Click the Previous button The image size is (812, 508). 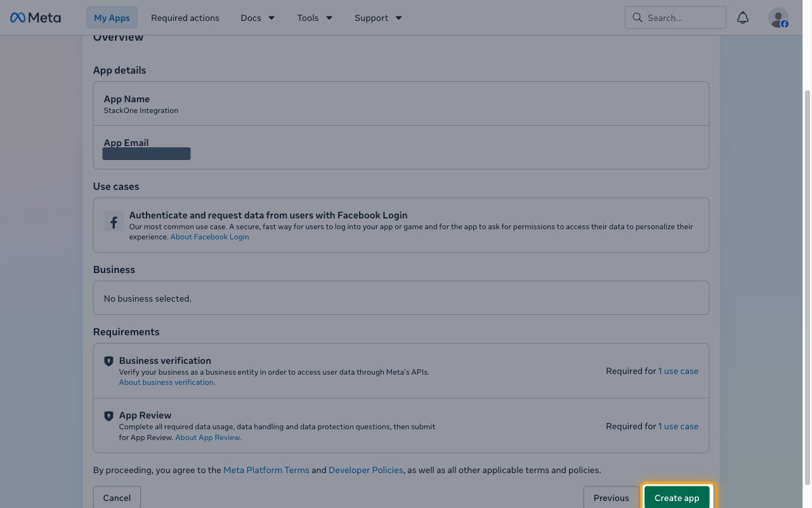pyautogui.click(x=612, y=498)
